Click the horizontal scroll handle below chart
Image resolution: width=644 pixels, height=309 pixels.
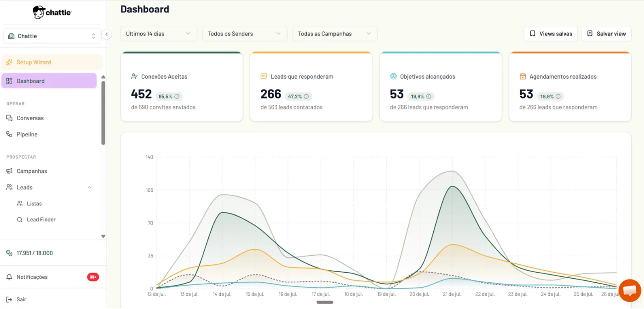325,302
